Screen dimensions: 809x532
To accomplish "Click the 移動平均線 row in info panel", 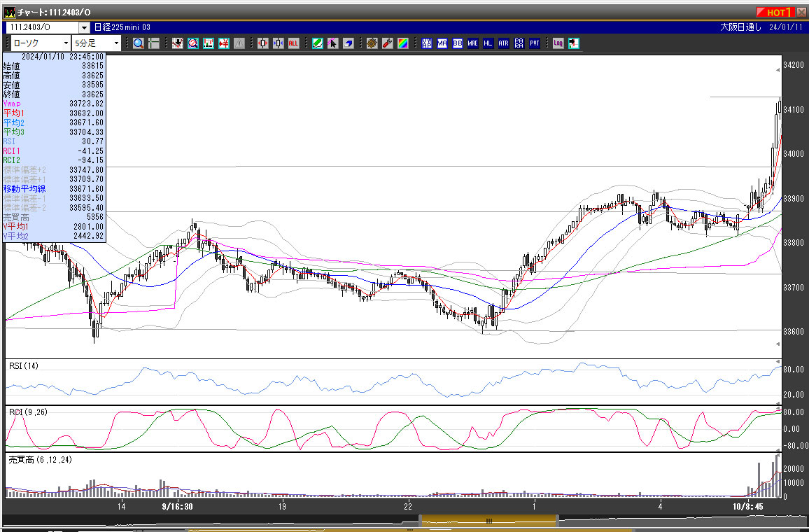I will pos(54,189).
